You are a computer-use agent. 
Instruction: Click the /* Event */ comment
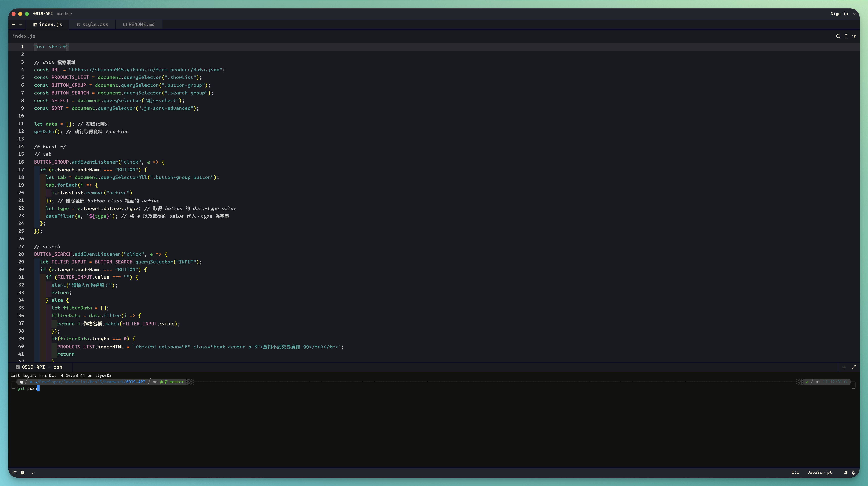click(x=50, y=147)
